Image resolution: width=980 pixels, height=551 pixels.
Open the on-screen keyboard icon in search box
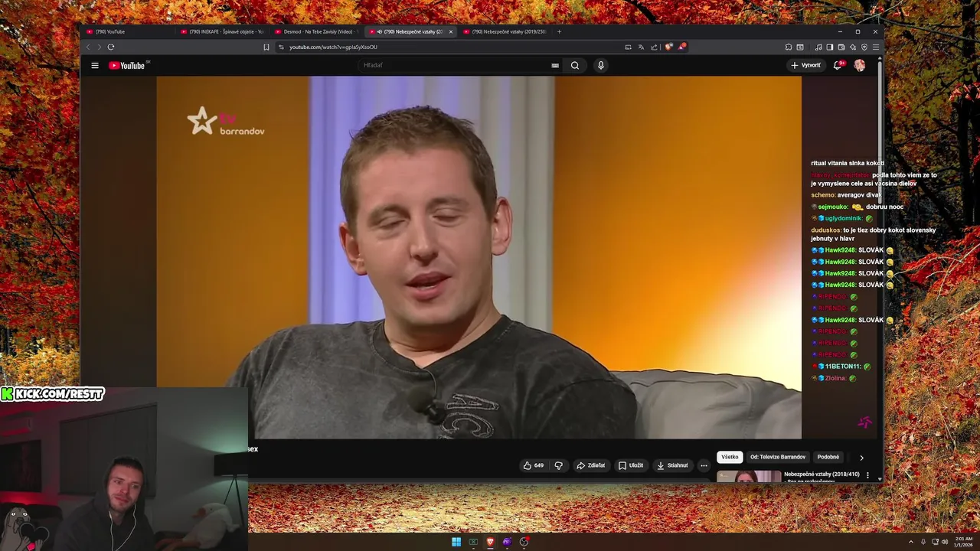pyautogui.click(x=555, y=65)
